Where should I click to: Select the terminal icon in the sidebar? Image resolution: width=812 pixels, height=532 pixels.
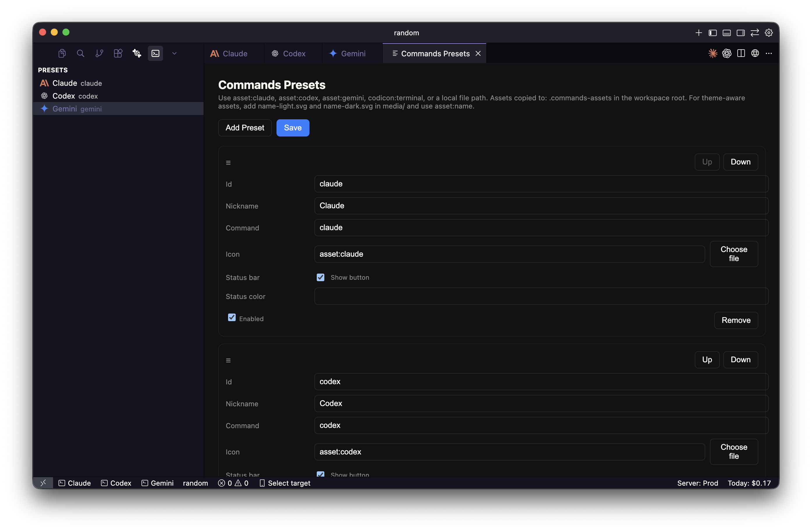point(155,53)
